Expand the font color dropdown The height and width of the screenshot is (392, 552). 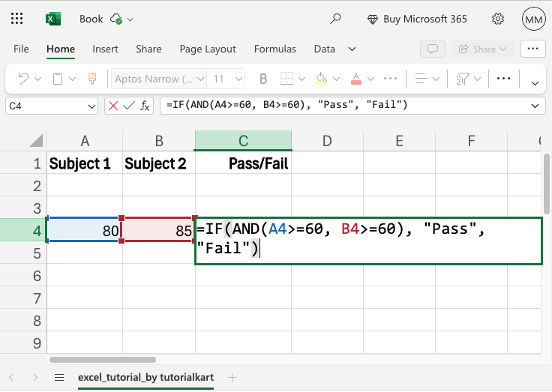pos(370,79)
